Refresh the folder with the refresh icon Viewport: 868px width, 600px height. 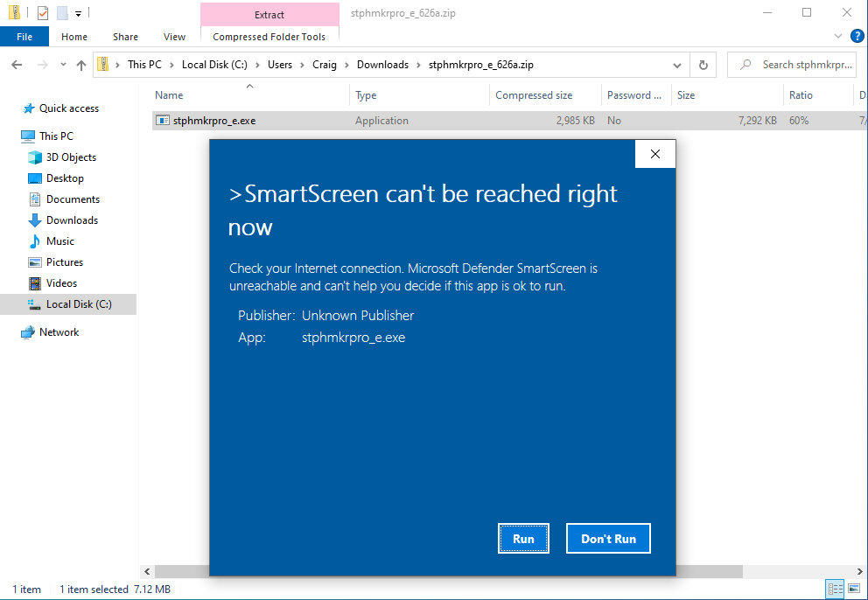click(x=703, y=65)
